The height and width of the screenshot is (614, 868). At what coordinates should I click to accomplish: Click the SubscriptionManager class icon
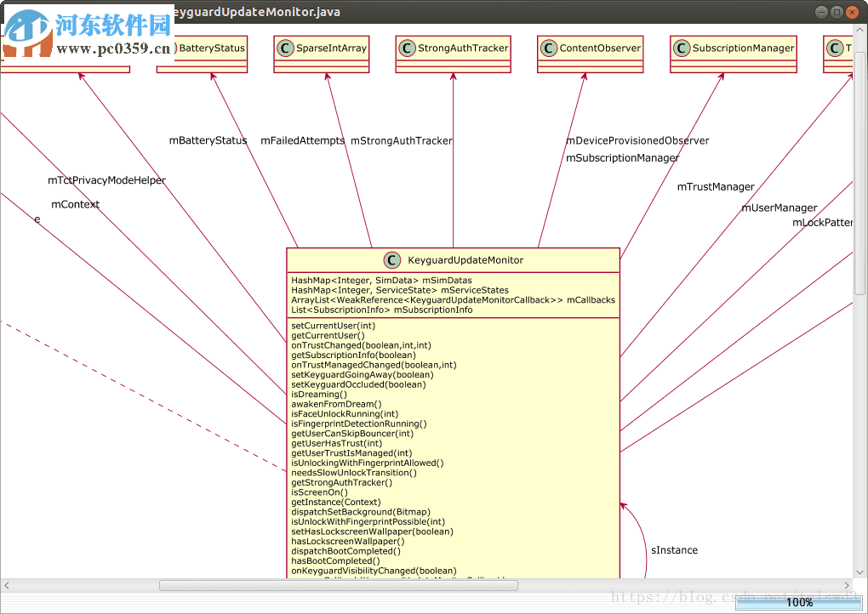click(681, 48)
